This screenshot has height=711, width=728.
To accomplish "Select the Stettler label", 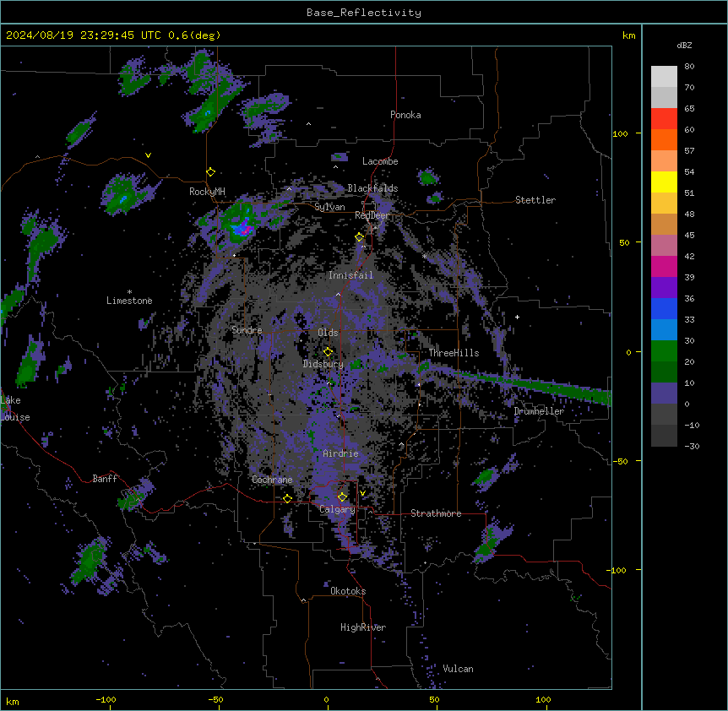I will [535, 200].
